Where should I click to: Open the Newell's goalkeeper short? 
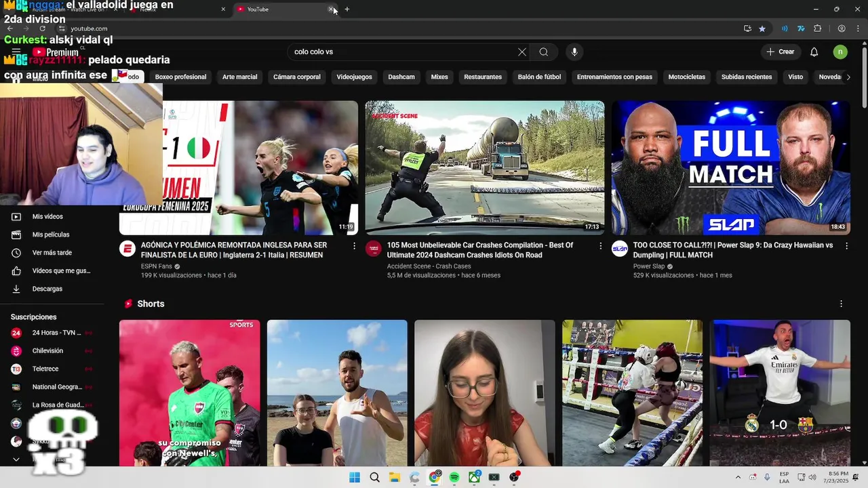189,393
